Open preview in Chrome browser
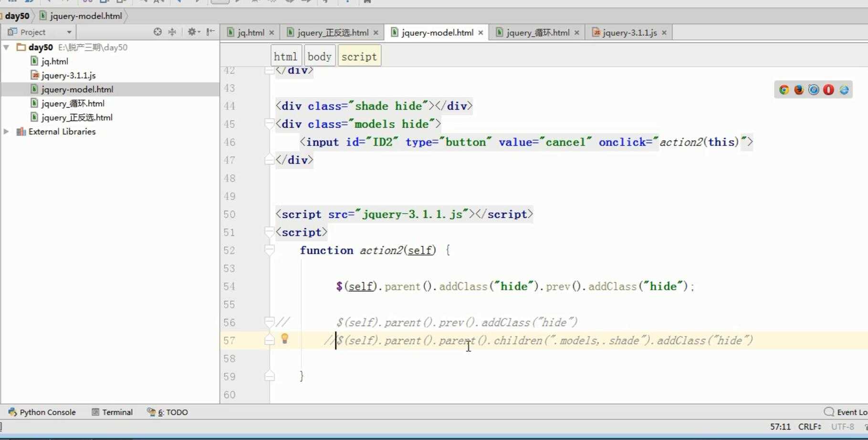The height and width of the screenshot is (440, 868). pos(784,90)
